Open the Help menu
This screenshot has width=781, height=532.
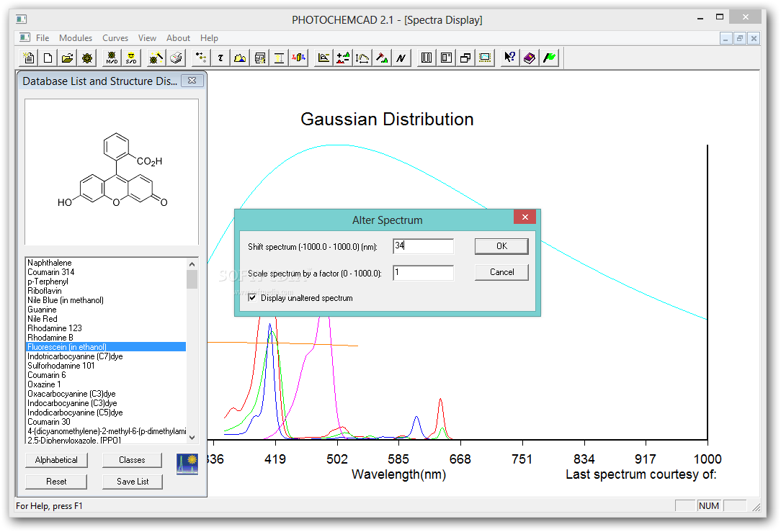tap(209, 38)
